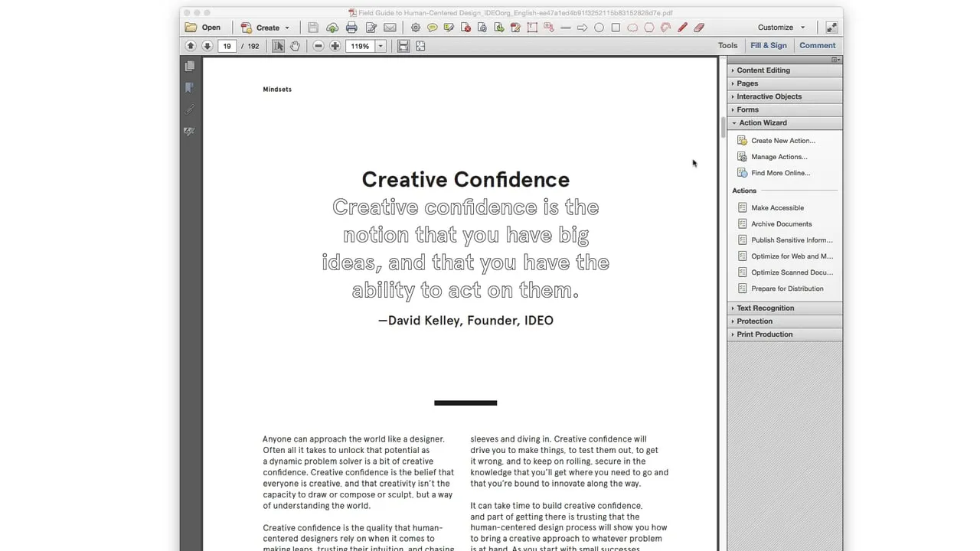Open the zoom percentage dropdown arrow

381,46
